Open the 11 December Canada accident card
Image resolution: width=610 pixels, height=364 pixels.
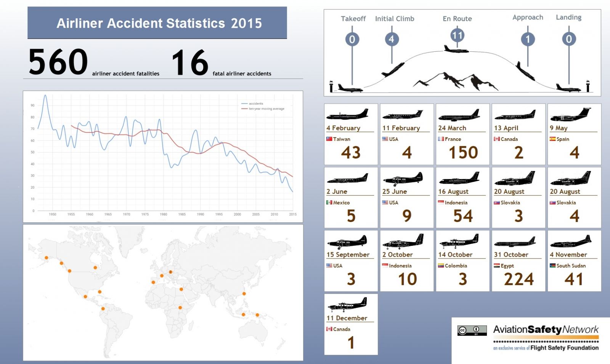pyautogui.click(x=351, y=324)
